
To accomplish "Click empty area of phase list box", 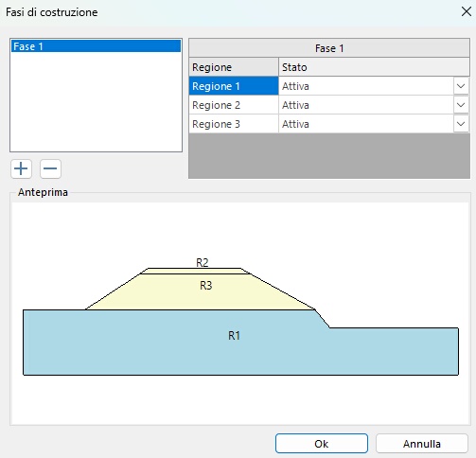I will 96,101.
